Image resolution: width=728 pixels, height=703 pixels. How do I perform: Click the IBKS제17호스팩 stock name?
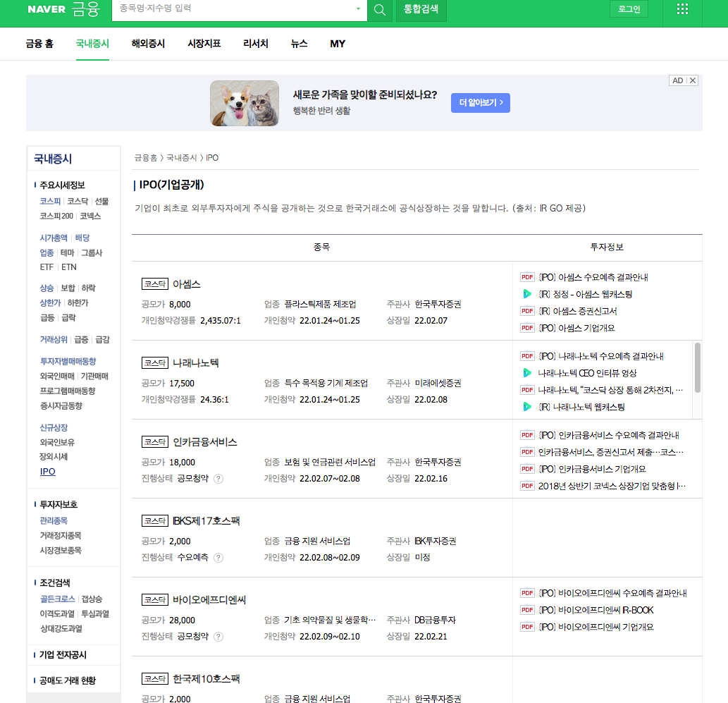tap(206, 521)
